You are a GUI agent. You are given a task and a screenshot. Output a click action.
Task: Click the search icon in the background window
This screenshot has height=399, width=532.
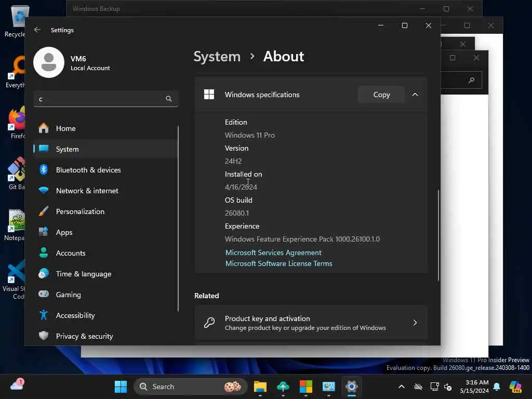tap(471, 80)
